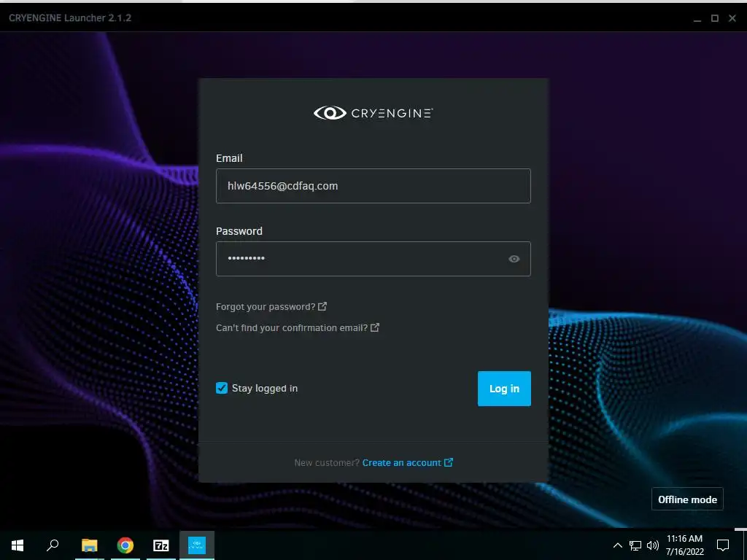The width and height of the screenshot is (747, 560).
Task: Open 7-Zip from the taskbar
Action: coord(161,545)
